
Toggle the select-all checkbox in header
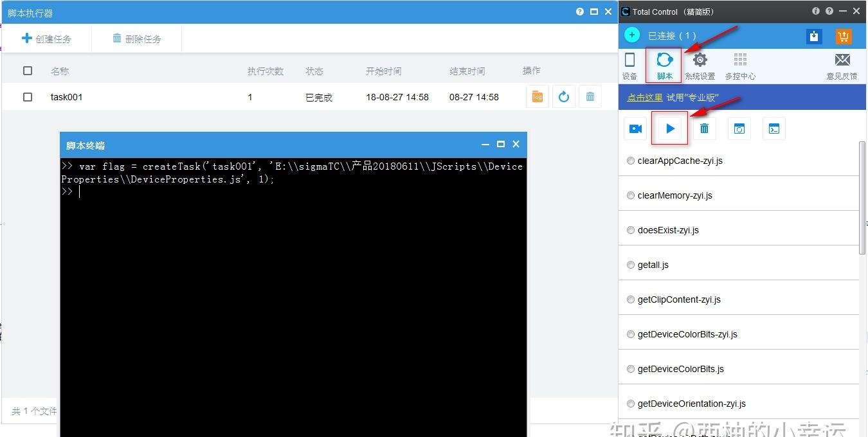pyautogui.click(x=28, y=71)
